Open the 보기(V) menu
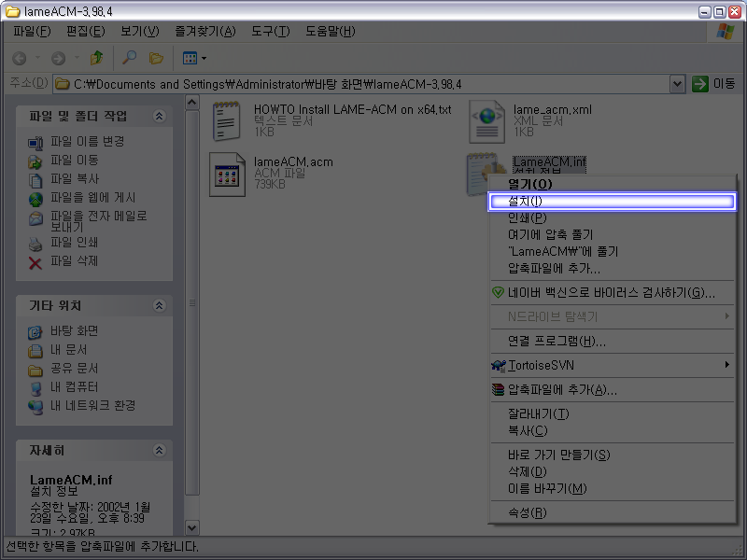 click(139, 32)
